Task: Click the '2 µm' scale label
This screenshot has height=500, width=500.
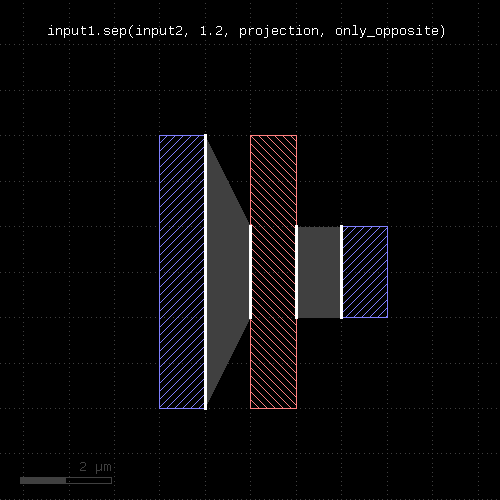Action: [95, 467]
